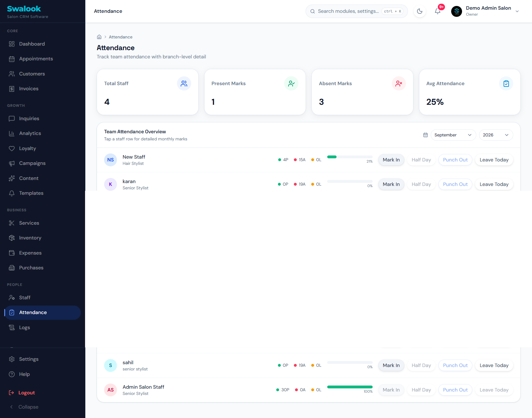Image resolution: width=532 pixels, height=418 pixels.
Task: Click the S avatar of sahil
Action: click(x=110, y=365)
